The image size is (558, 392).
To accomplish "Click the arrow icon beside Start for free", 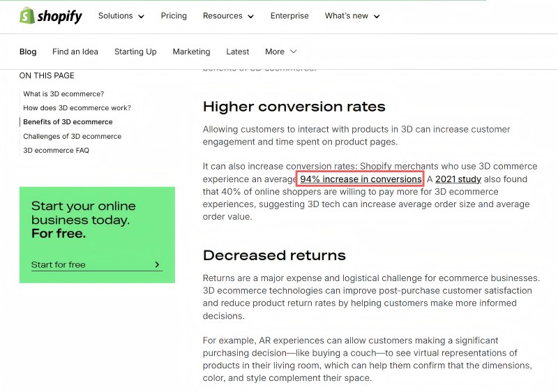I will (x=157, y=265).
